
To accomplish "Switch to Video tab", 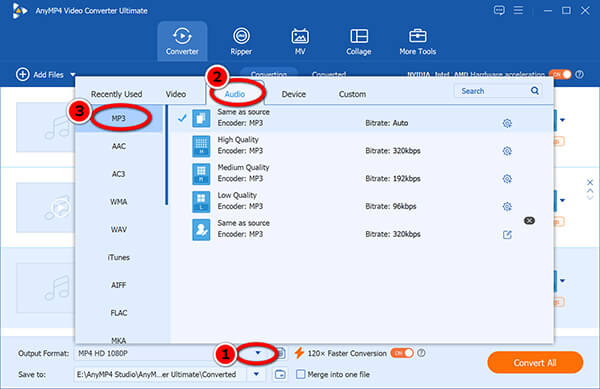I will (176, 94).
